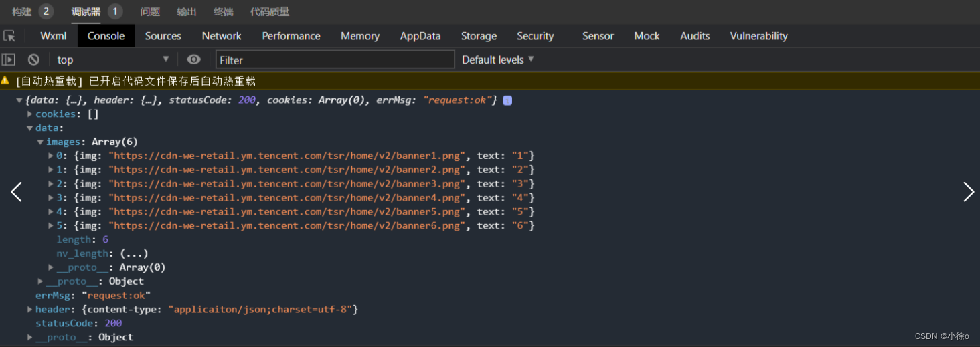Click the blue info badge after request:ok
Image resolution: width=980 pixels, height=347 pixels.
coord(507,100)
